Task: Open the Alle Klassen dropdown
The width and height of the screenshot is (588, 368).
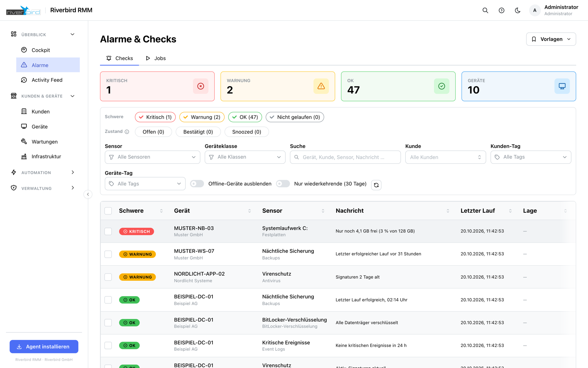Action: point(245,157)
